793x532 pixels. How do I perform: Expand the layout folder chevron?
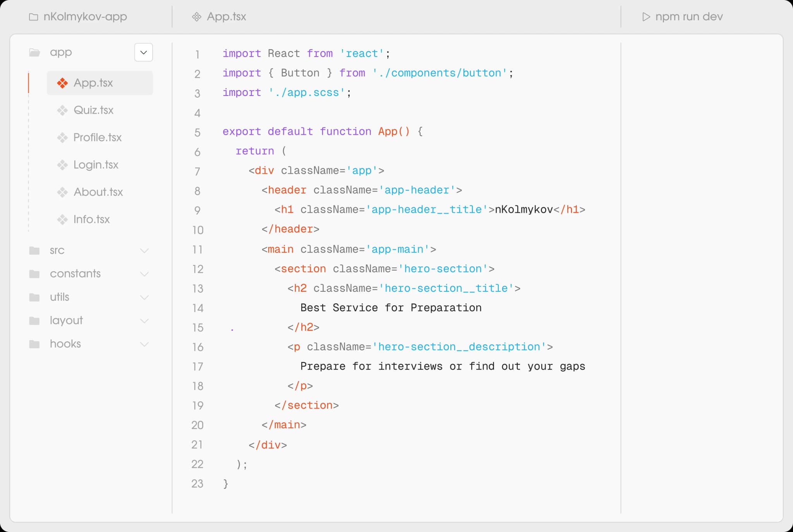[144, 321]
